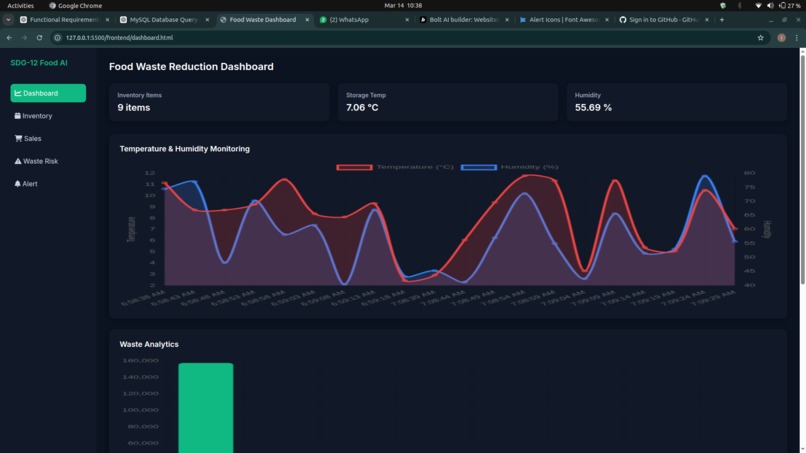
Task: Click the green shield icon in the top bar
Action: [x=723, y=6]
